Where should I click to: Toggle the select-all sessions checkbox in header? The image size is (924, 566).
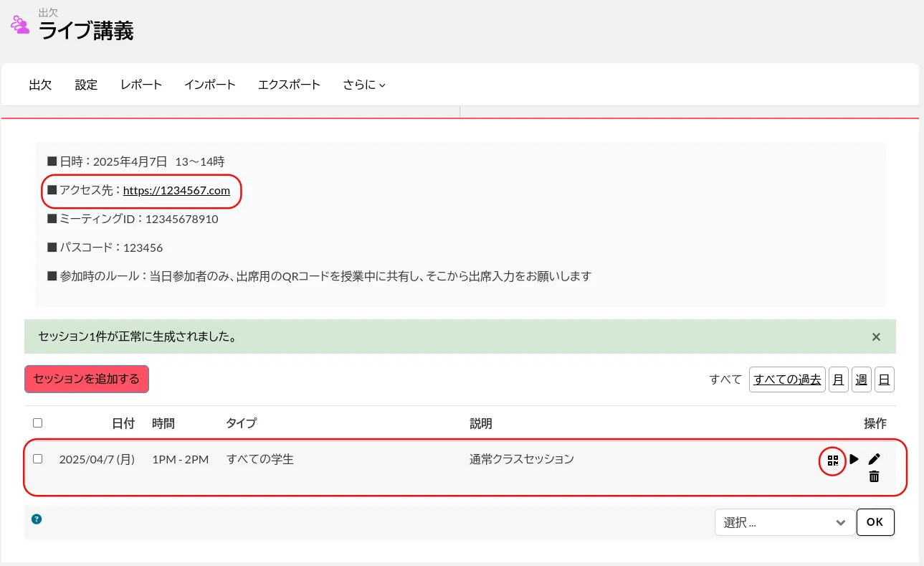[38, 423]
